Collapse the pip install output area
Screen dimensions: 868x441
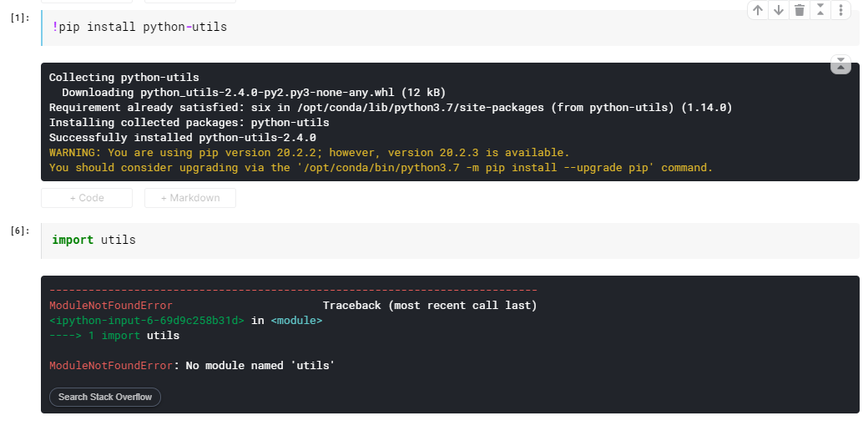click(x=840, y=64)
